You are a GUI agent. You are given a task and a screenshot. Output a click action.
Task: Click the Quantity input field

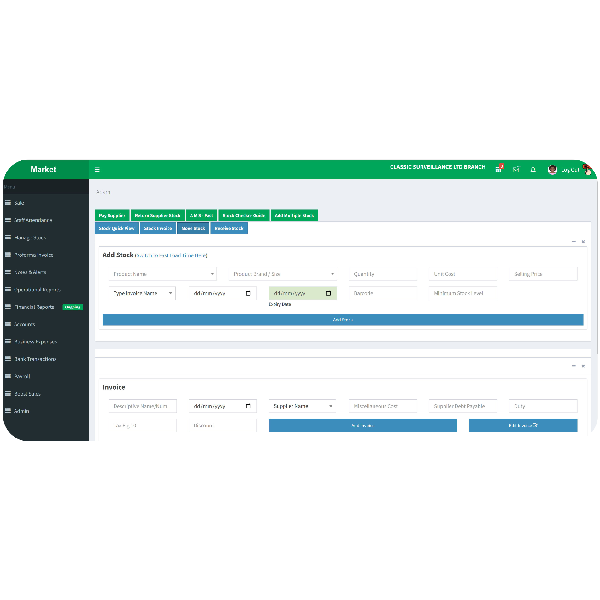382,274
